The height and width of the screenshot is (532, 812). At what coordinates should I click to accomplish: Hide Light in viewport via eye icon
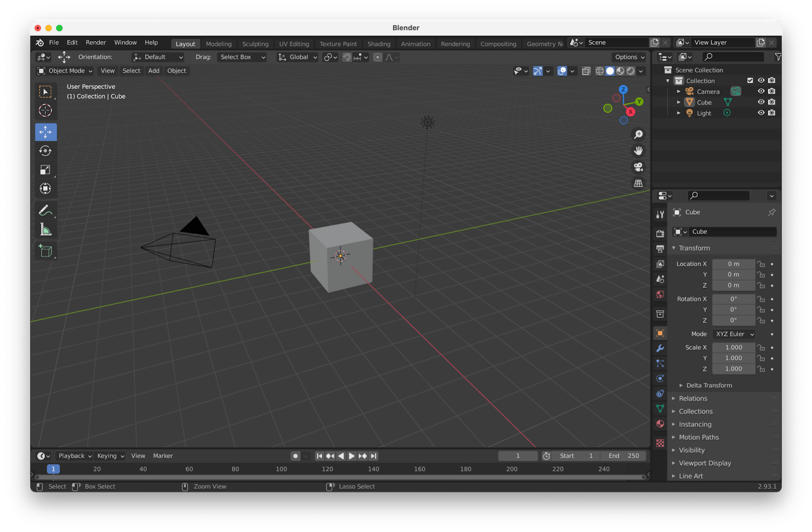click(761, 113)
